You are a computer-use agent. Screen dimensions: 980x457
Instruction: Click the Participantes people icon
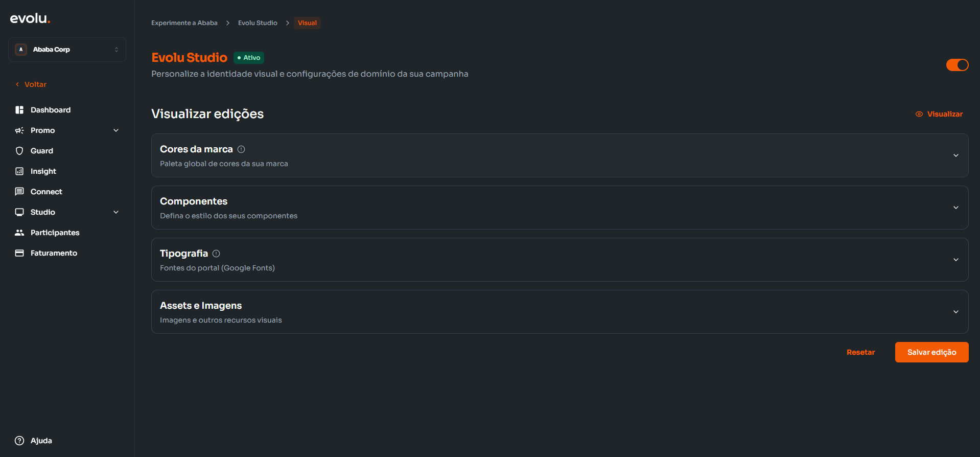19,233
